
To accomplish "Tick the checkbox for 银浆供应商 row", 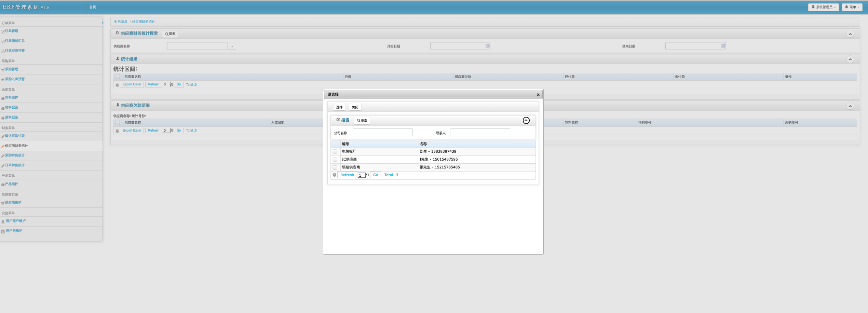I will [335, 167].
